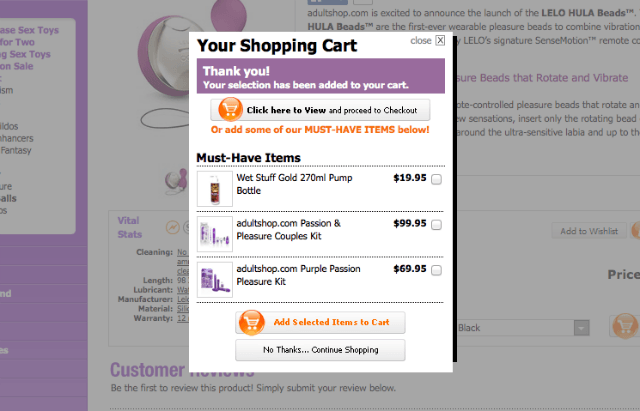Close the shopping cart popup
Image resolution: width=640 pixels, height=411 pixels.
pos(440,41)
